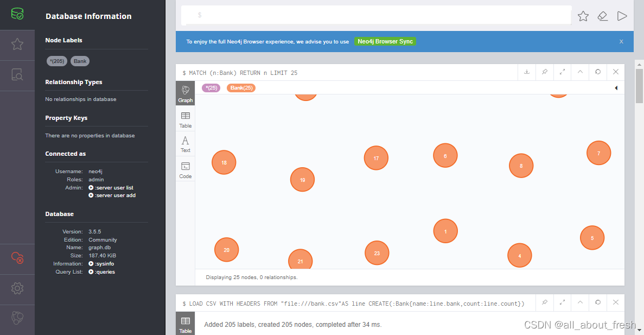Select graph node 20
Image resolution: width=644 pixels, height=335 pixels.
pos(227,250)
